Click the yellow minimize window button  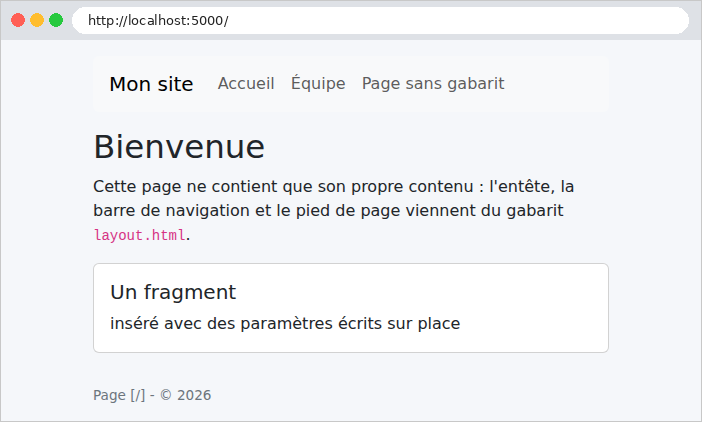point(37,20)
